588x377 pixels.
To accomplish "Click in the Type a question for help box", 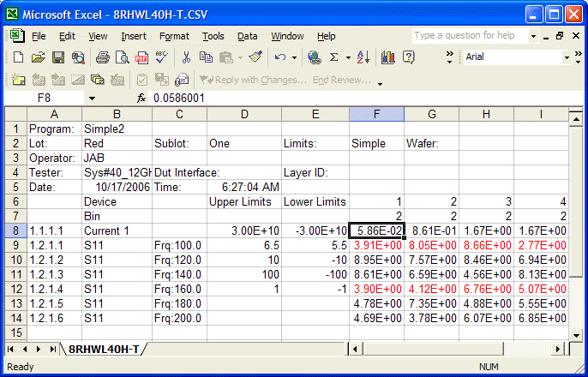I will (471, 36).
